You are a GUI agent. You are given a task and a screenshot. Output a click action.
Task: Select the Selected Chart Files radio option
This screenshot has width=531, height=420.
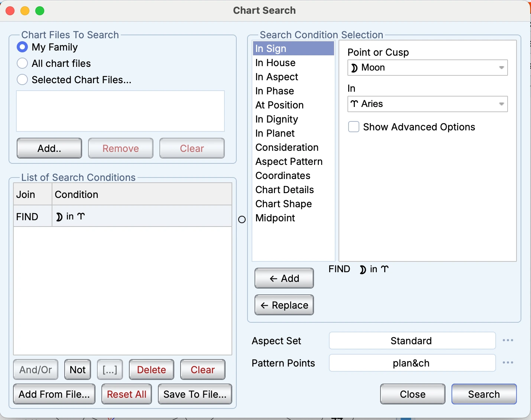click(x=22, y=80)
